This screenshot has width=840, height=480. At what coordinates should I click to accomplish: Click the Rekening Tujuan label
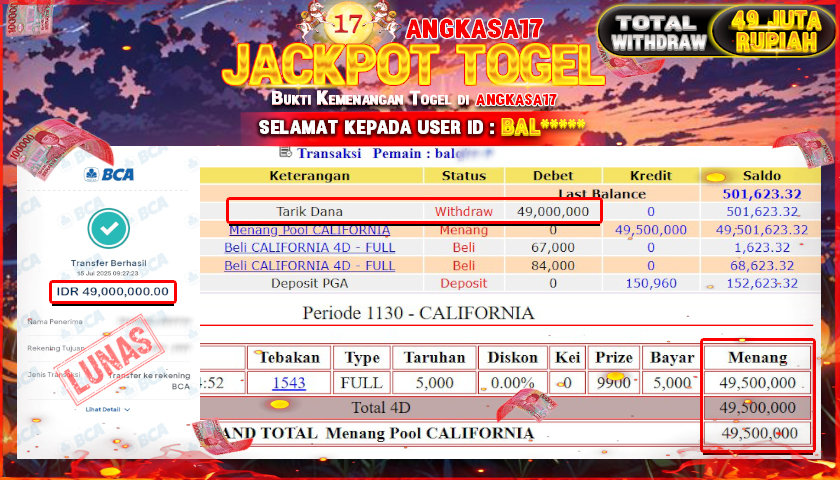pyautogui.click(x=56, y=348)
